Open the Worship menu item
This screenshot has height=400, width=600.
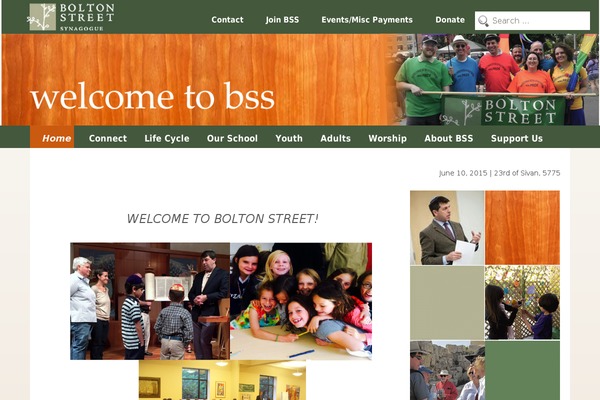point(388,138)
